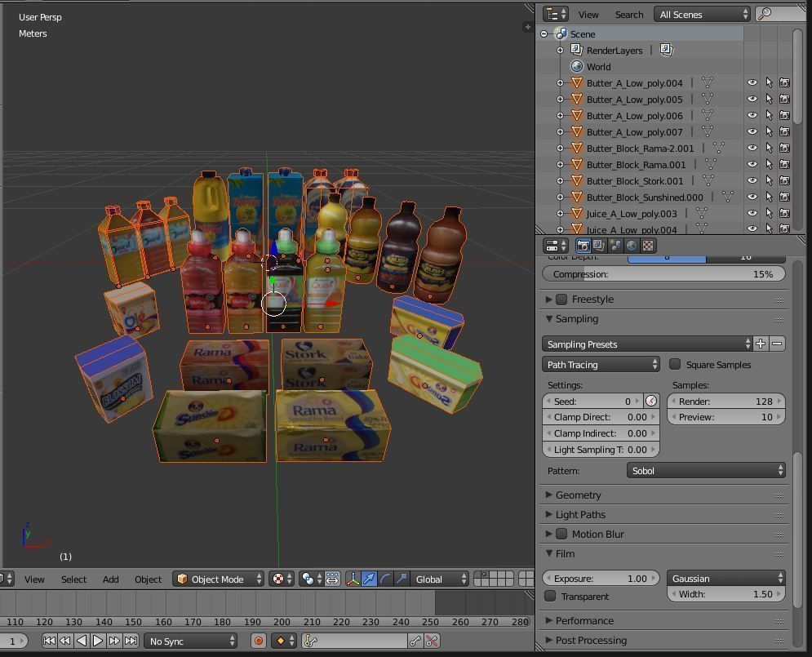
Task: Click the mesh data icon of Butter_A_Low_poly.004
Action: 708,82
